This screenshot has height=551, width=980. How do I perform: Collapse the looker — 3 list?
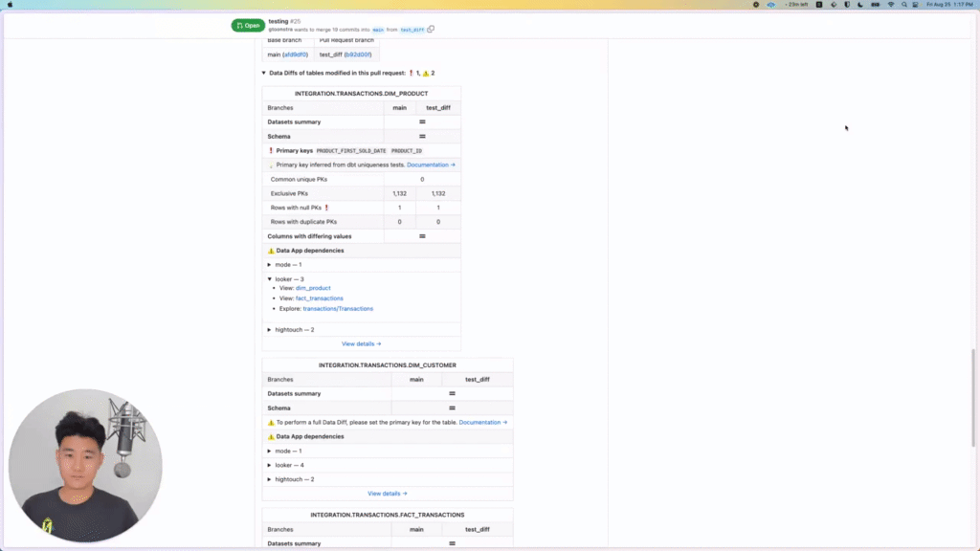pyautogui.click(x=269, y=279)
